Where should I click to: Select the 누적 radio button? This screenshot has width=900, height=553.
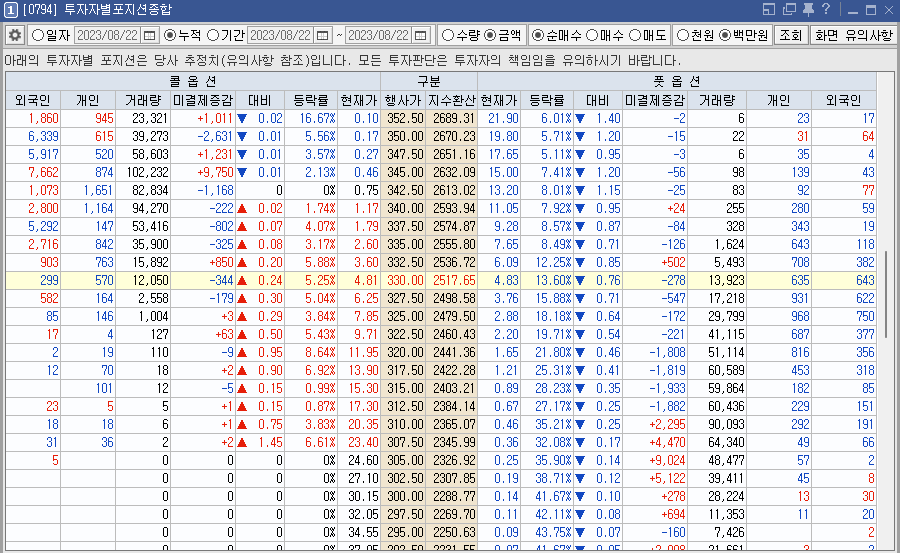click(x=170, y=36)
